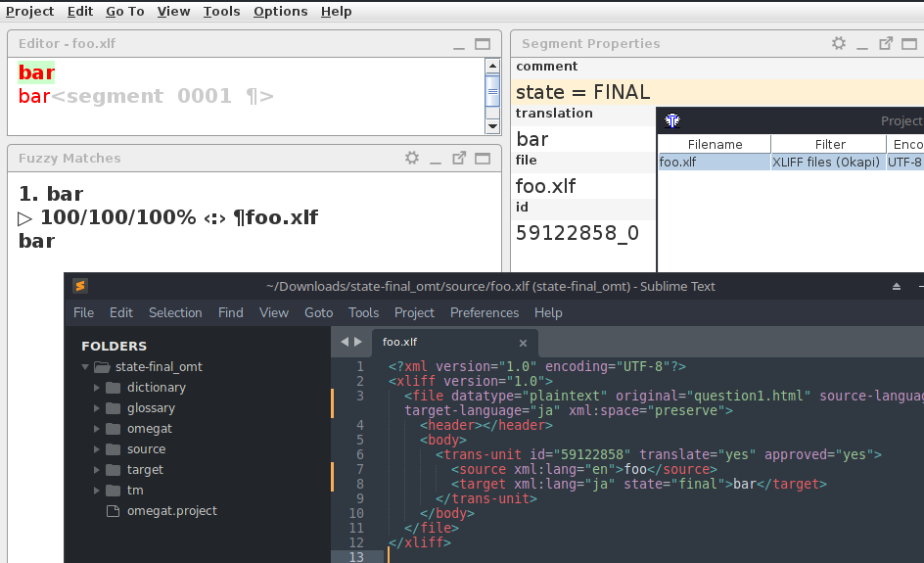Sort by the Filename column header
This screenshot has width=924, height=563.
point(715,144)
